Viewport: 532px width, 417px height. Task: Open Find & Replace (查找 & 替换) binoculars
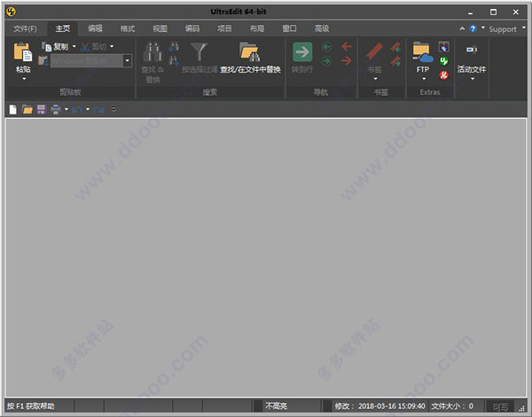pos(153,52)
